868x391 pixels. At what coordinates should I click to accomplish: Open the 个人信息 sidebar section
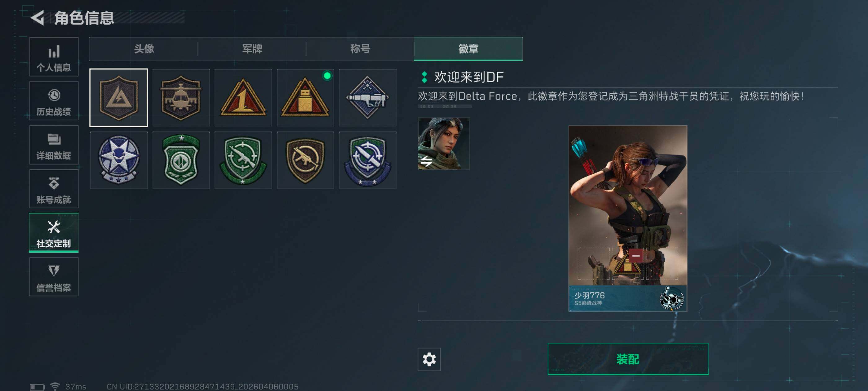click(x=54, y=57)
